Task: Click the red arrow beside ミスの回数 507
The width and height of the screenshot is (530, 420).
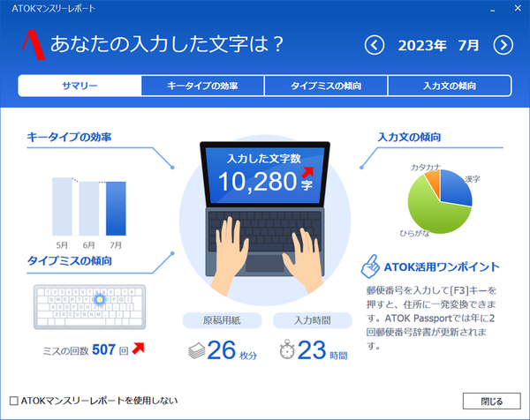Action: 138,349
